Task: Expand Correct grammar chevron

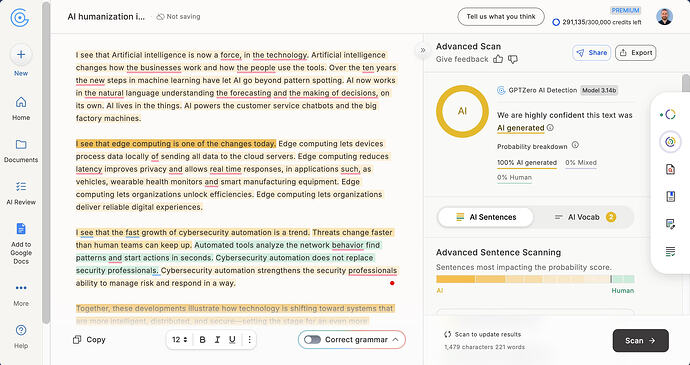Action: pos(395,339)
